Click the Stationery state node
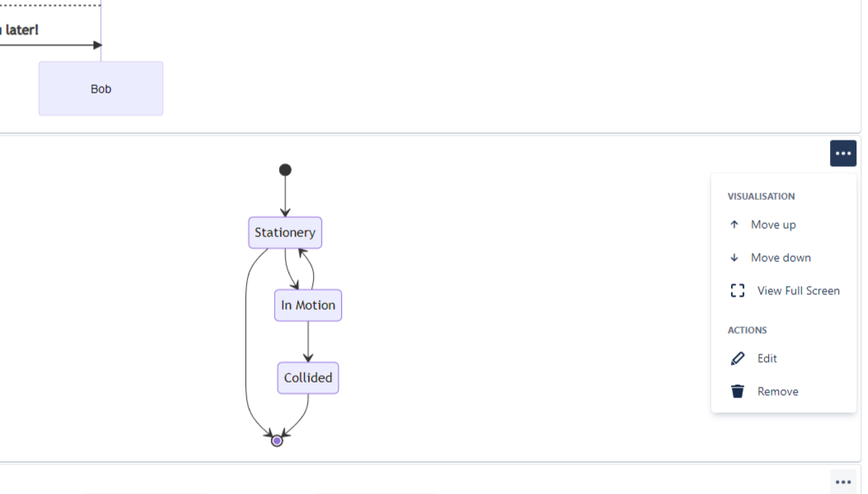The width and height of the screenshot is (868, 494). pos(285,233)
